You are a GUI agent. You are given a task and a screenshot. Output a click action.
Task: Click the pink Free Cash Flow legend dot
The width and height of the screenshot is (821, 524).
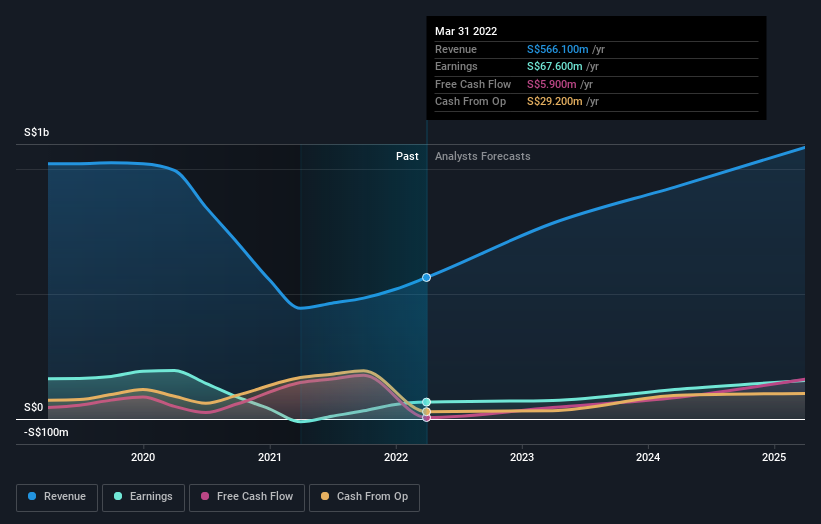pos(205,496)
